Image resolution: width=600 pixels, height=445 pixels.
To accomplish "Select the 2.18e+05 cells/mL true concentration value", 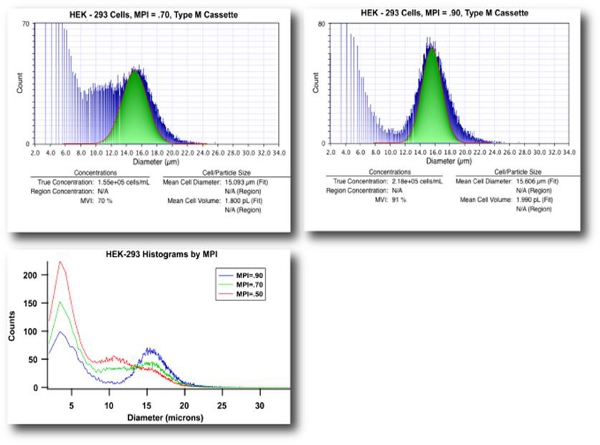I will [x=417, y=181].
